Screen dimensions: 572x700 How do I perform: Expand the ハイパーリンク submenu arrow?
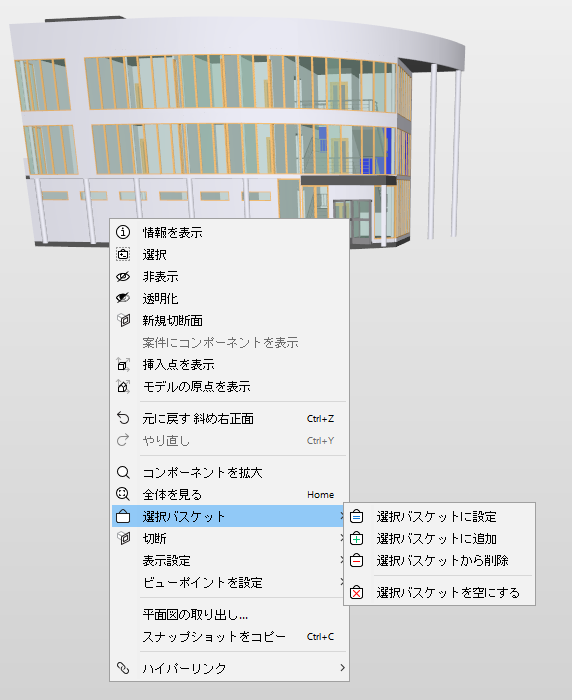point(342,668)
